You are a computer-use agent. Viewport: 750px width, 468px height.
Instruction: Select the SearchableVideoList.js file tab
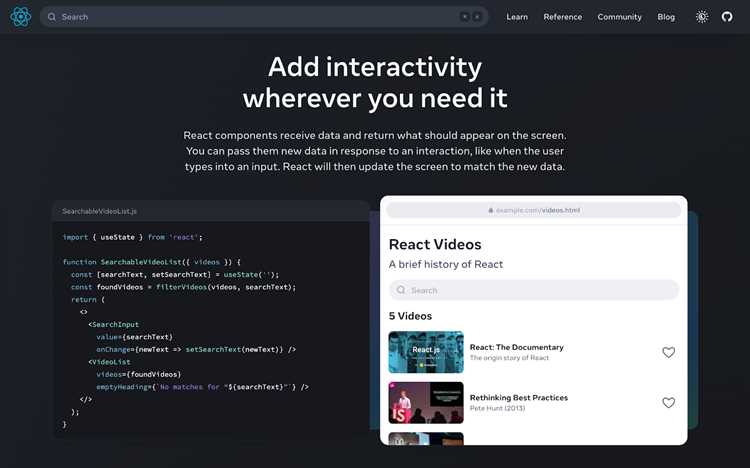click(x=99, y=211)
